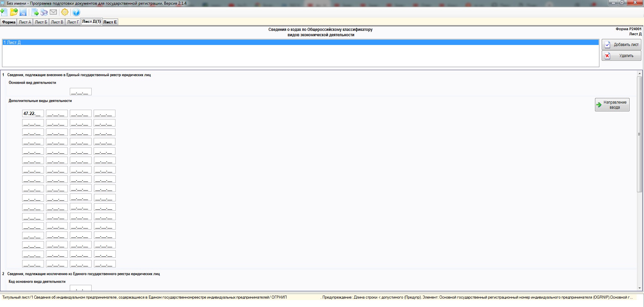Viewport: 644px width, 307px height.
Task: Save the document with the floppy disk icon
Action: (x=23, y=12)
